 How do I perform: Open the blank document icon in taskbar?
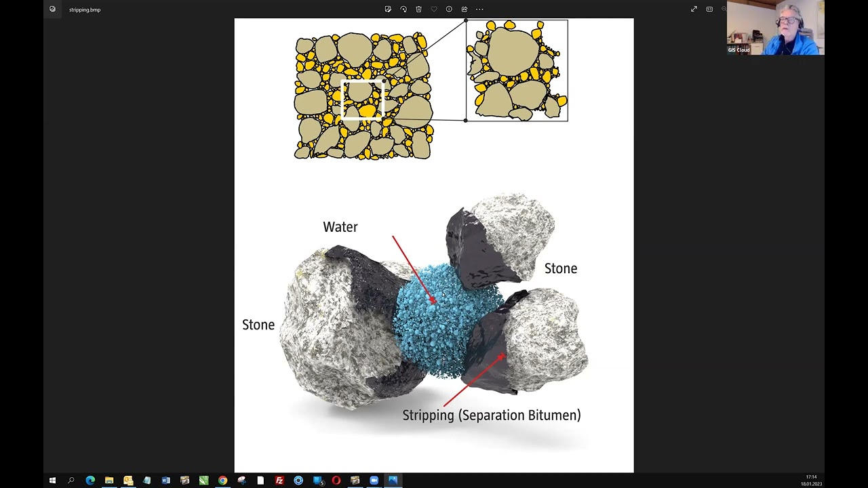pos(260,481)
